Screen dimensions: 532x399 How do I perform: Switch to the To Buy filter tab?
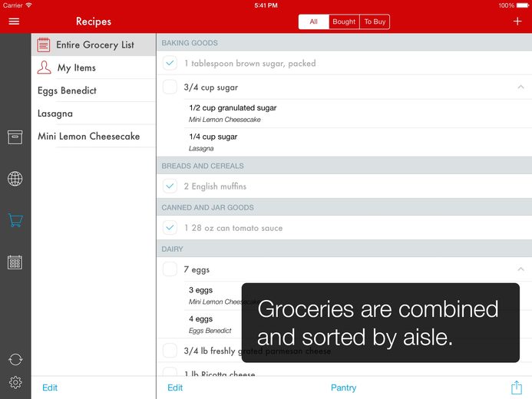pos(375,21)
